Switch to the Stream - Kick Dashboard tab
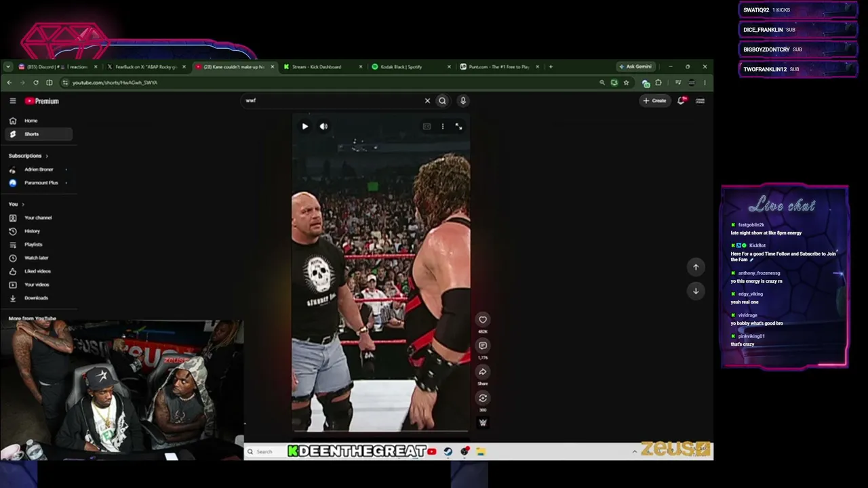Image resolution: width=868 pixels, height=488 pixels. tap(322, 67)
